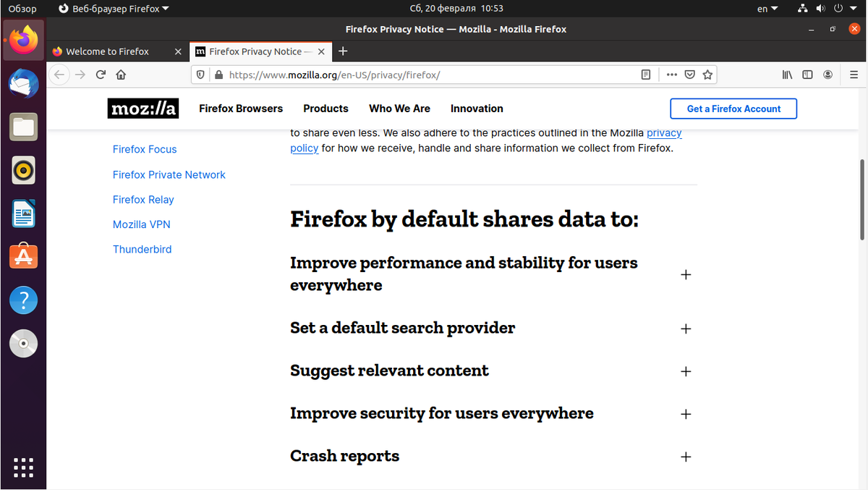The height and width of the screenshot is (490, 868).
Task: Open Firefox Account menu
Action: click(x=828, y=75)
